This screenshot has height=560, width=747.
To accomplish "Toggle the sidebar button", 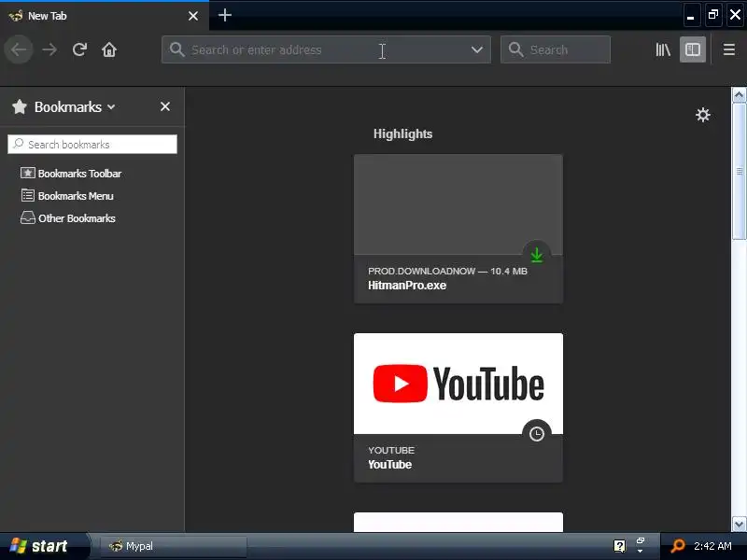I will click(692, 49).
